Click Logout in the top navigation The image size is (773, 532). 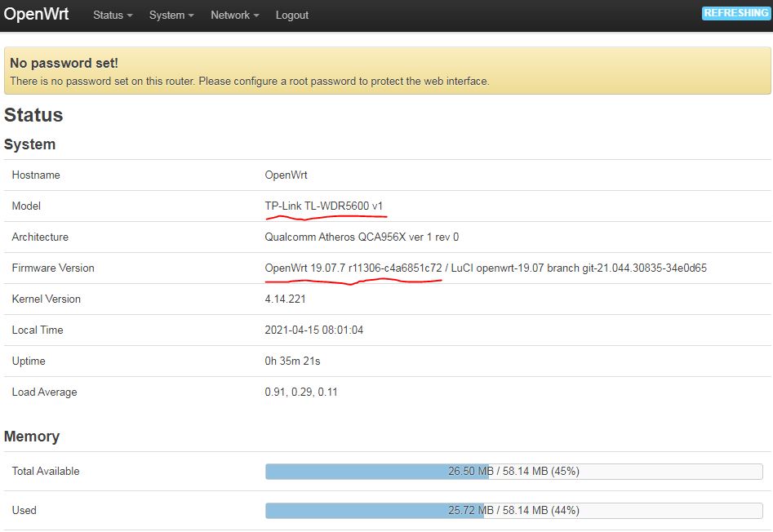[292, 15]
